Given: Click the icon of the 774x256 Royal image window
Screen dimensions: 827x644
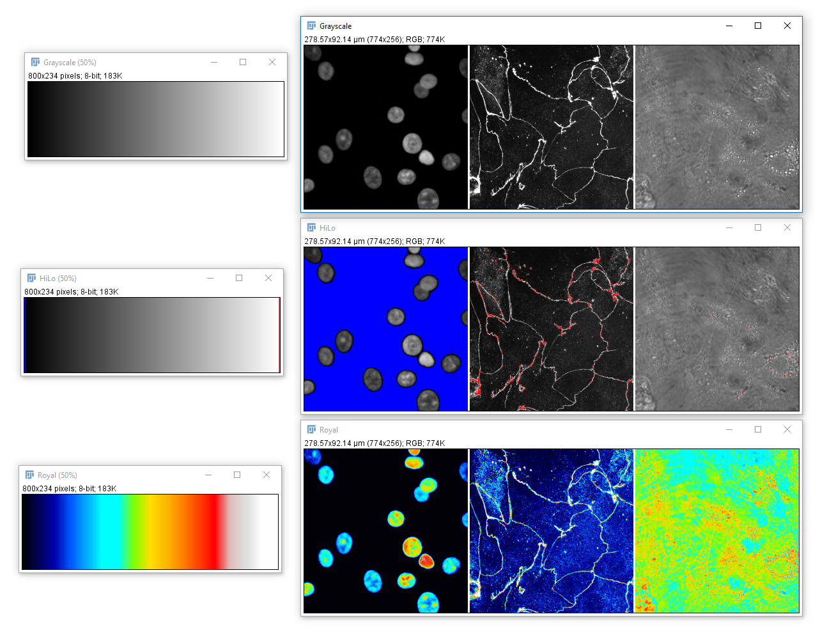Looking at the screenshot, I should [x=311, y=430].
